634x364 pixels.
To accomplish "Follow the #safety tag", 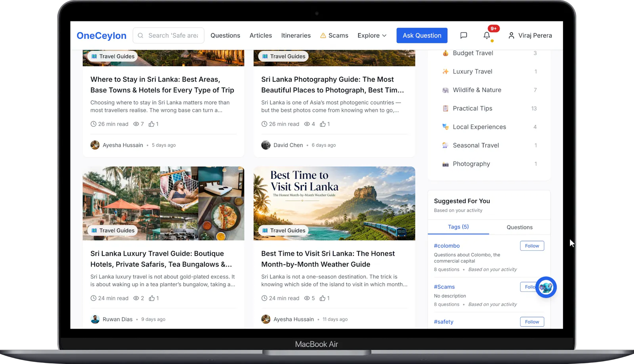I will tap(532, 322).
